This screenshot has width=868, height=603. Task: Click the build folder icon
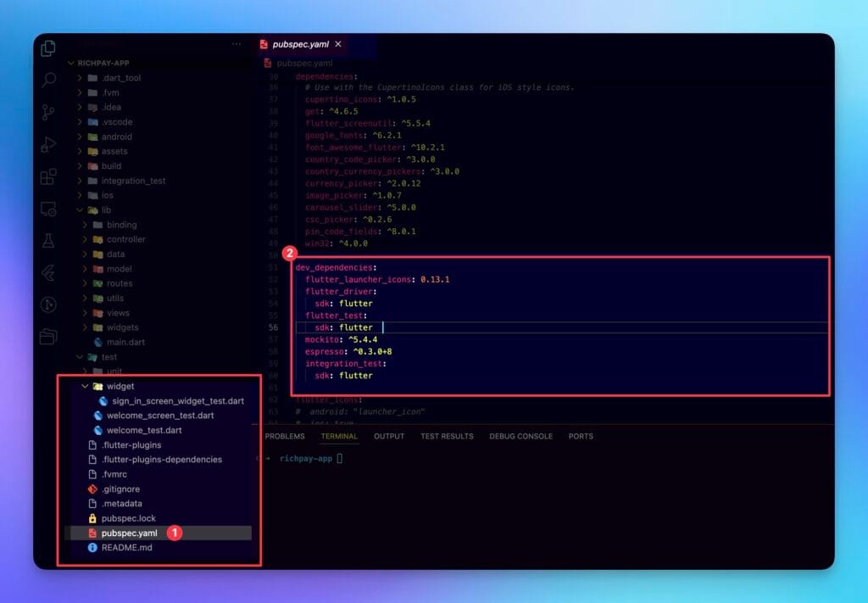point(93,166)
